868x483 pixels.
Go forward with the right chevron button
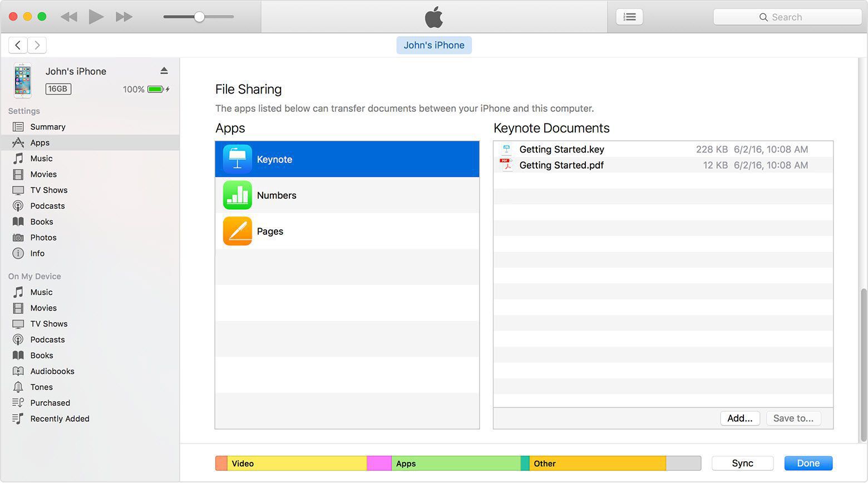coord(37,45)
